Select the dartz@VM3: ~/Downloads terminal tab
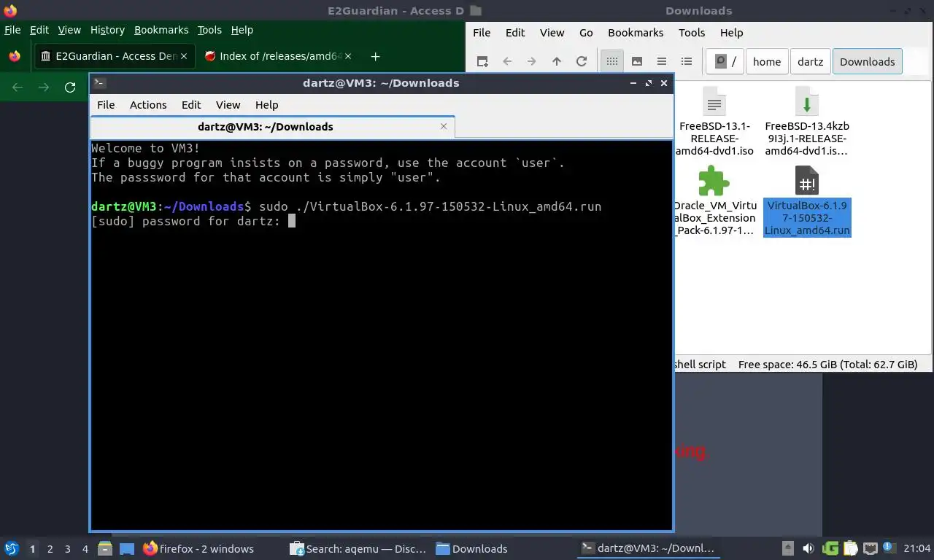This screenshot has height=560, width=934. (x=272, y=127)
